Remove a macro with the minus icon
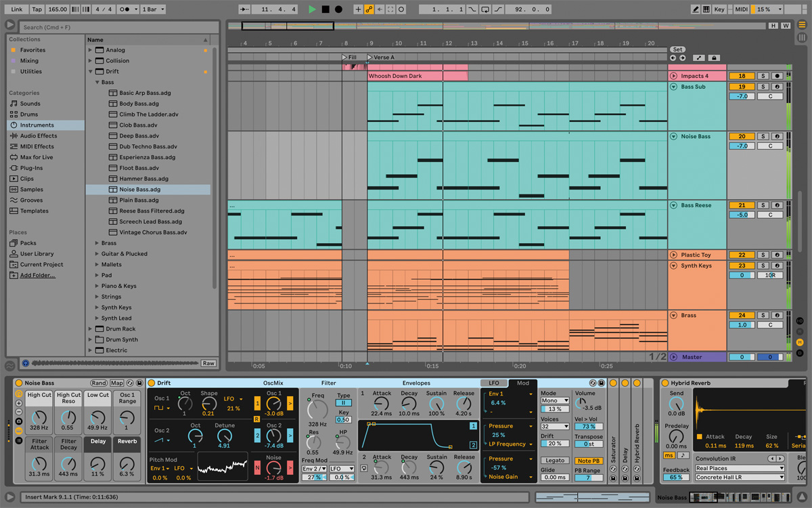Viewport: 812px width, 508px height. point(19,412)
